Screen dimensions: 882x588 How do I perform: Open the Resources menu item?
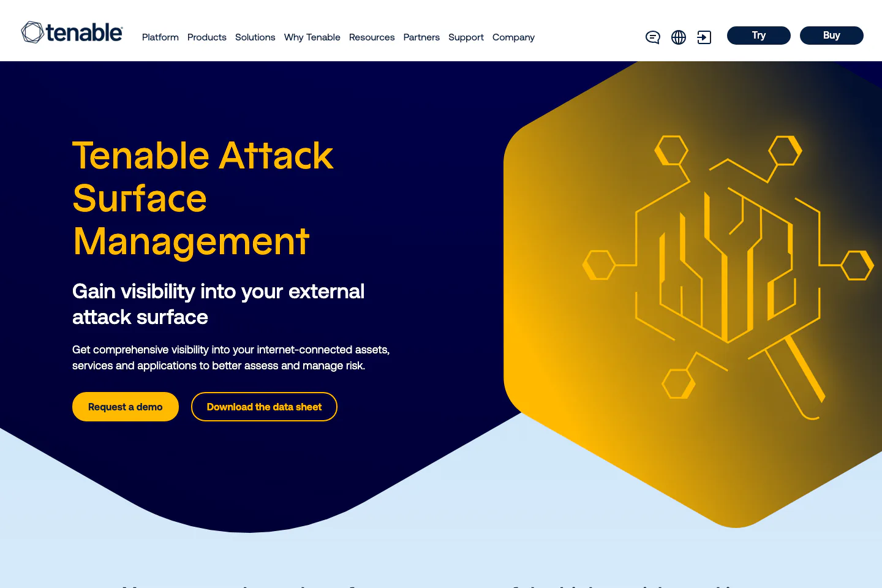click(x=372, y=37)
